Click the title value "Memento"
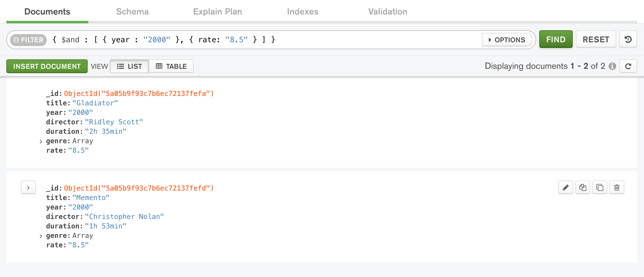Image resolution: width=644 pixels, height=277 pixels. click(91, 197)
